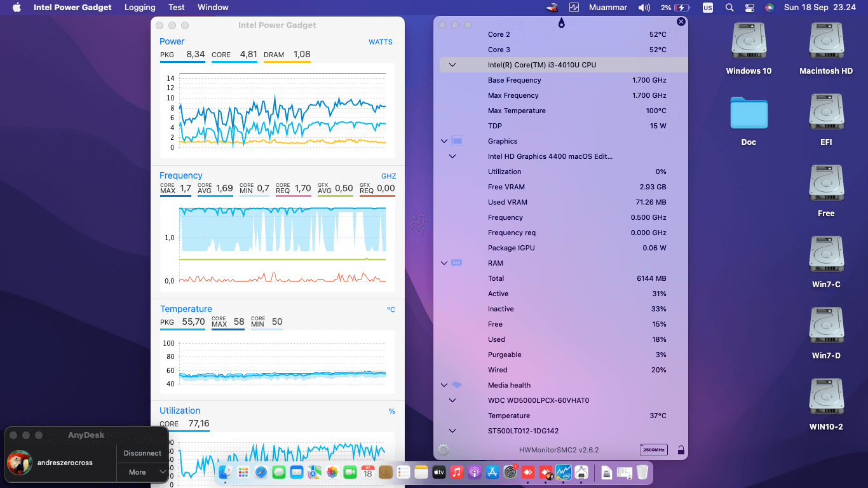Viewport: 868px width, 488px height.
Task: Click the HWMonitorSMC2 menu bar graph icon
Action: pos(574,8)
